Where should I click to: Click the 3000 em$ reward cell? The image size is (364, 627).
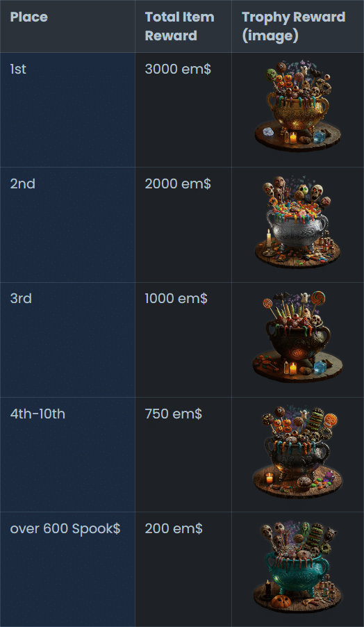click(x=183, y=110)
